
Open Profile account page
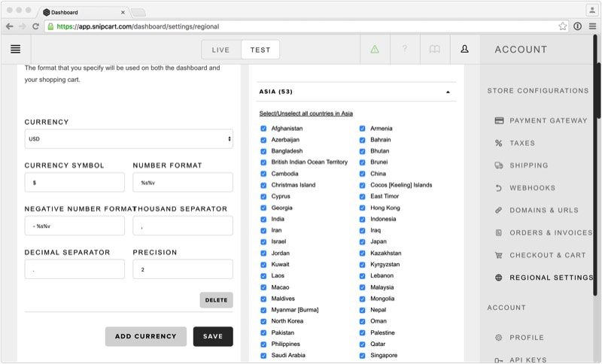pyautogui.click(x=526, y=338)
